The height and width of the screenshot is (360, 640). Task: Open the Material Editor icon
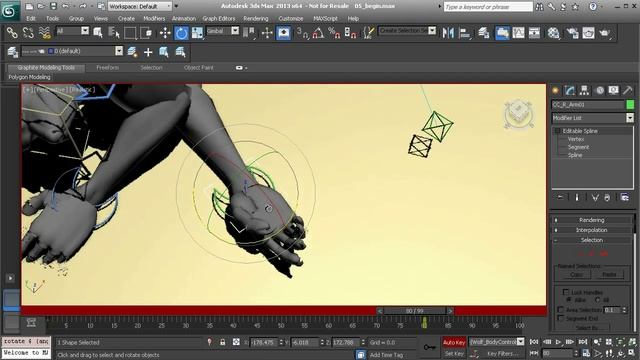pos(553,33)
